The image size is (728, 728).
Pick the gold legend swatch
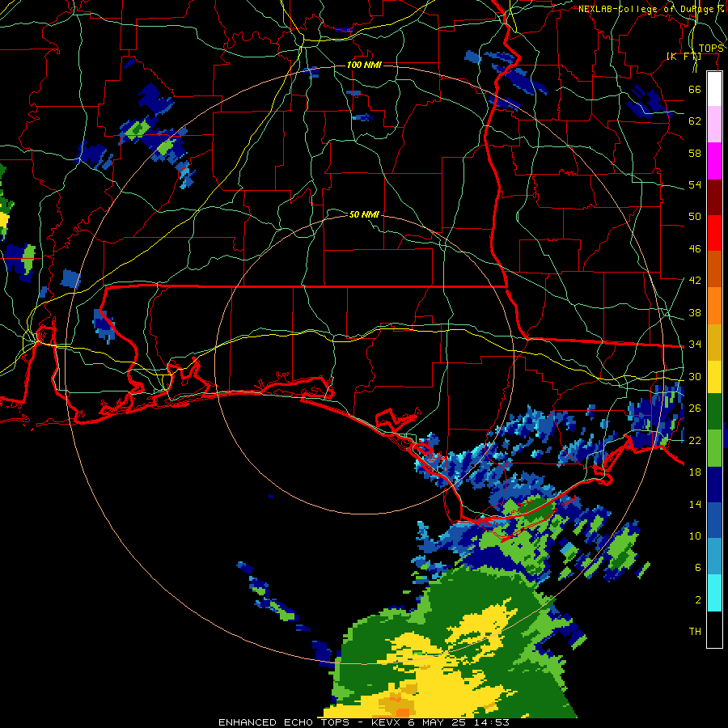click(x=714, y=342)
